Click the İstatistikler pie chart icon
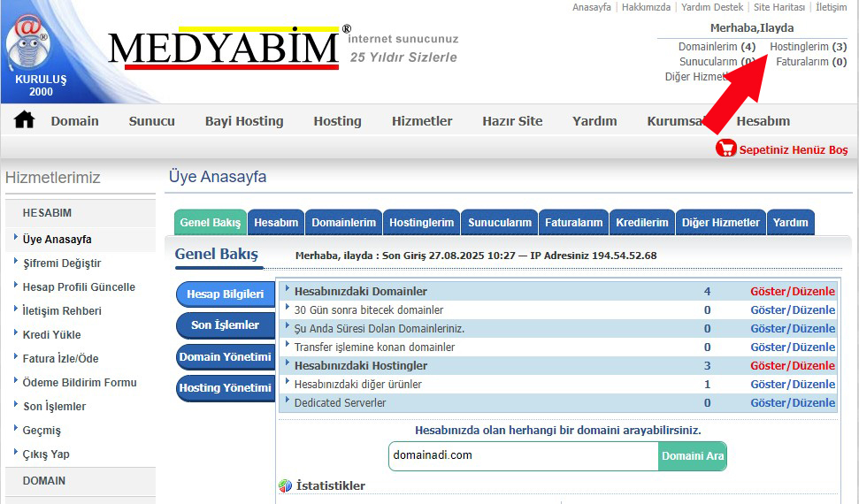The height and width of the screenshot is (504, 859). point(285,485)
